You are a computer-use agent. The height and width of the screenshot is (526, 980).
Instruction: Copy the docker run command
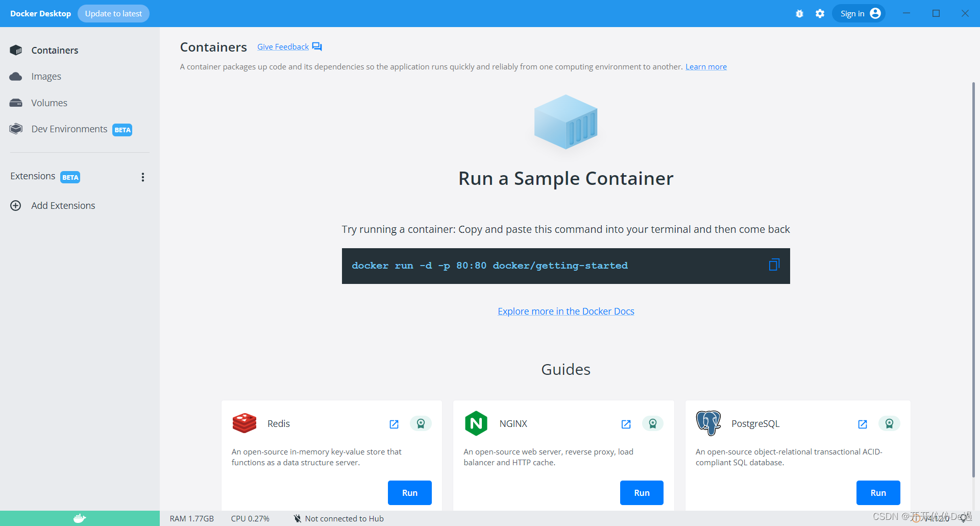(x=774, y=265)
